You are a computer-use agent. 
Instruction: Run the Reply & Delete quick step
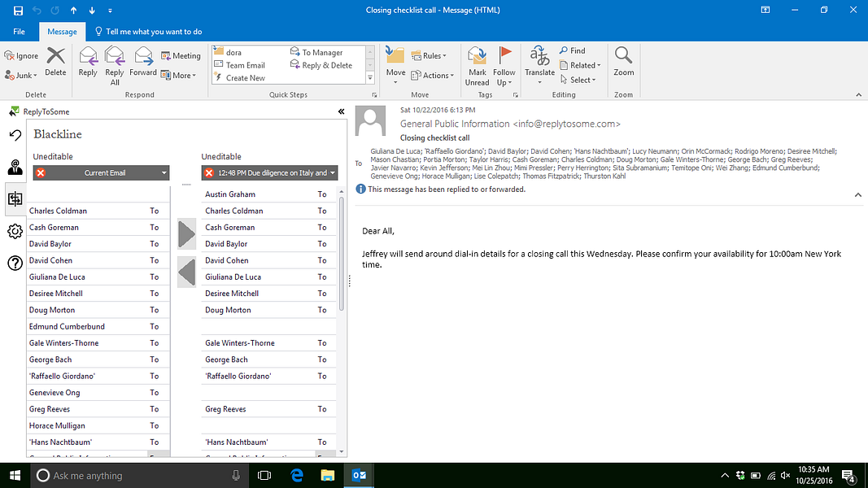pos(321,65)
